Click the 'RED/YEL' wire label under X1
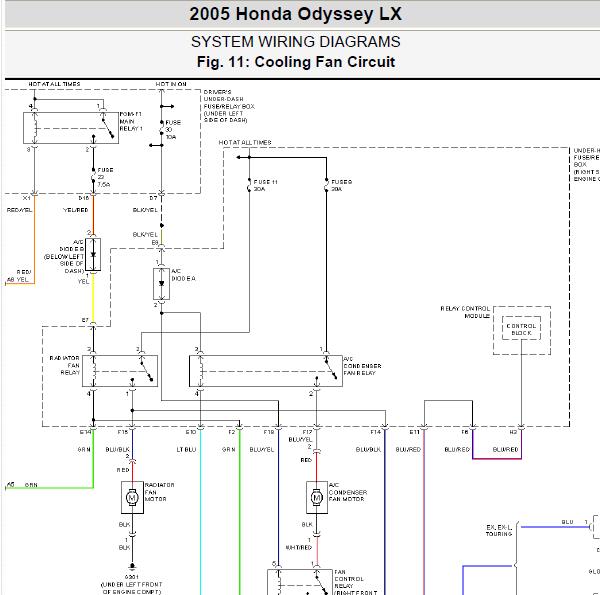The width and height of the screenshot is (600, 595). click(x=20, y=210)
